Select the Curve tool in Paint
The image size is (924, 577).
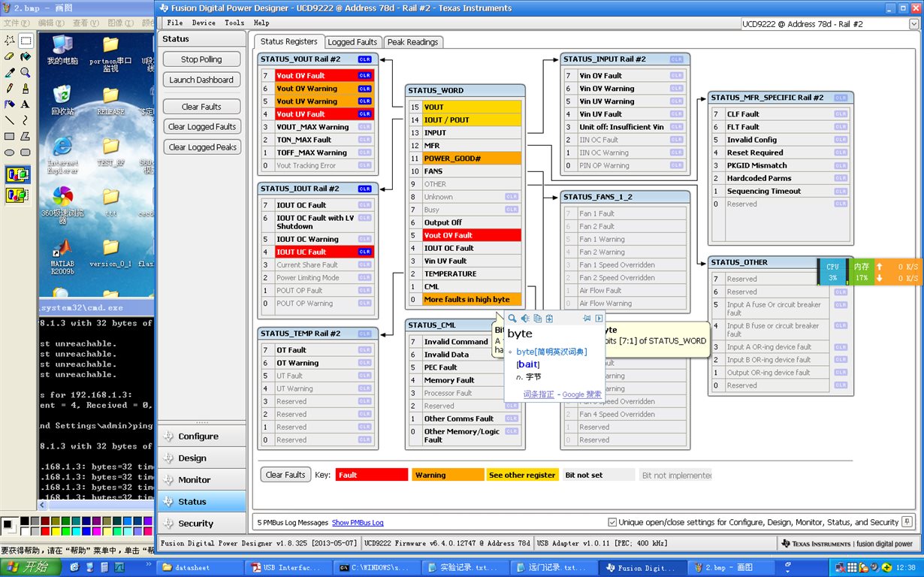[26, 120]
